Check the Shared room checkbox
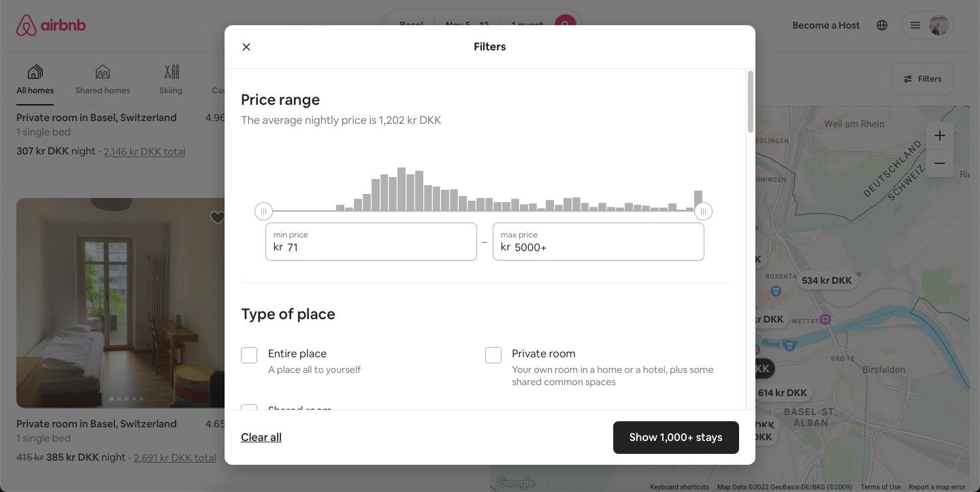980x492 pixels. click(248, 410)
